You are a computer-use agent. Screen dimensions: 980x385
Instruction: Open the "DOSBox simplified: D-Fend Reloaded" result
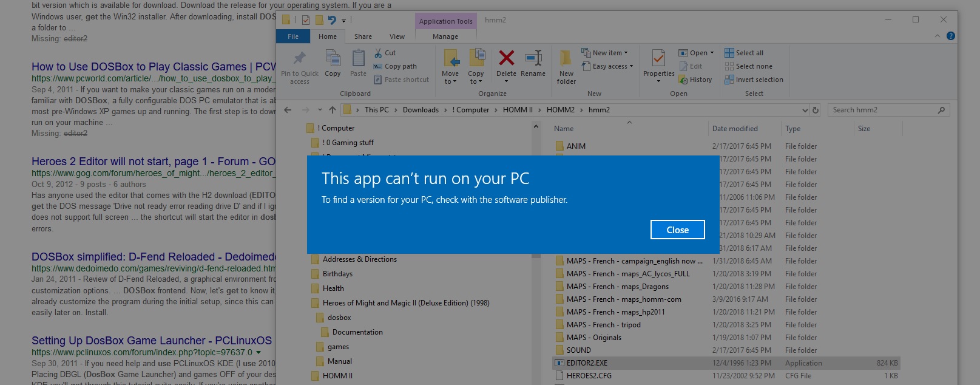coord(154,257)
